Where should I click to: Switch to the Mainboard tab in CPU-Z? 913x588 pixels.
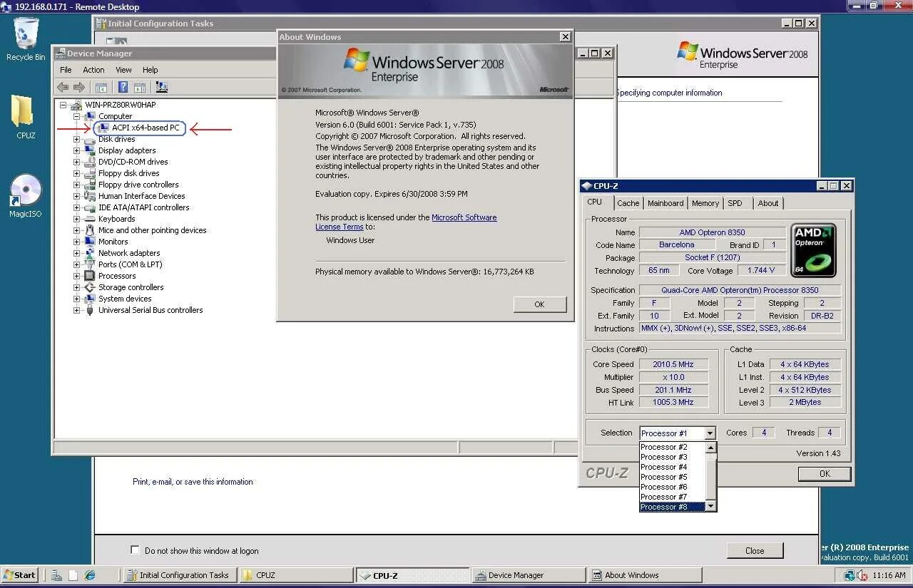[665, 203]
